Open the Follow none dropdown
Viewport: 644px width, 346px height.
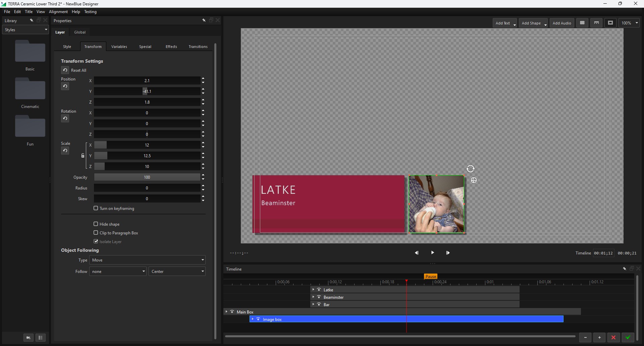[118, 272]
